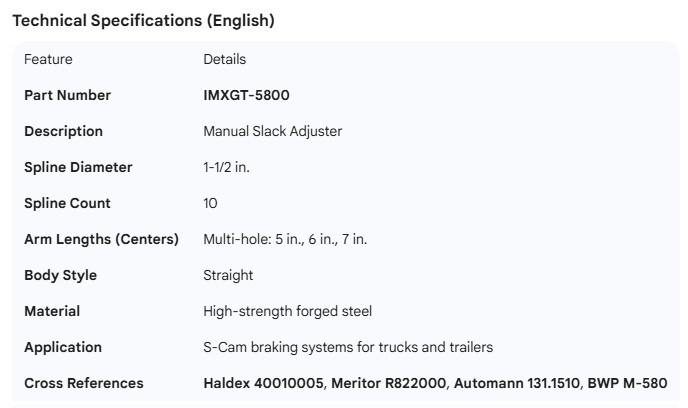Click the Technical Specifications (English) heading
The height and width of the screenshot is (408, 688).
[x=143, y=20]
